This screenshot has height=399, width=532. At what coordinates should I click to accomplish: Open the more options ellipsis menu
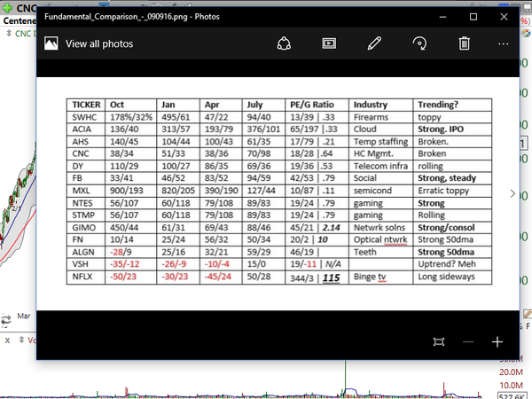(503, 43)
